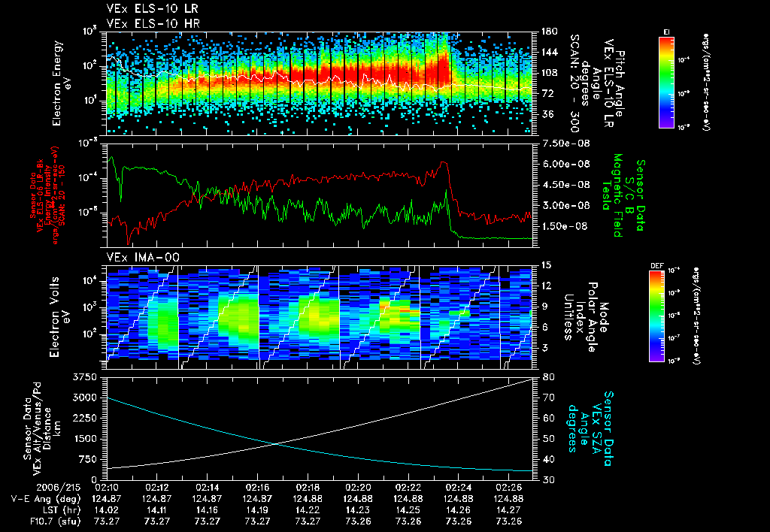The image size is (770, 532).
Task: Click the 02:16 time tick label
Action: click(258, 488)
